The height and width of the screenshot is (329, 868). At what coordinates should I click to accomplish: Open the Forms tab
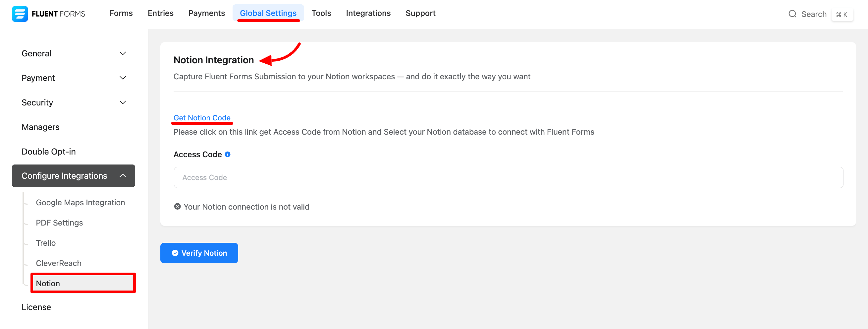pyautogui.click(x=121, y=13)
